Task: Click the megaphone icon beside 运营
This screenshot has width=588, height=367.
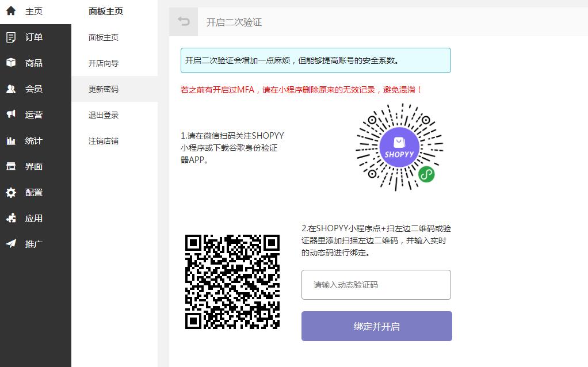Action: (x=11, y=114)
